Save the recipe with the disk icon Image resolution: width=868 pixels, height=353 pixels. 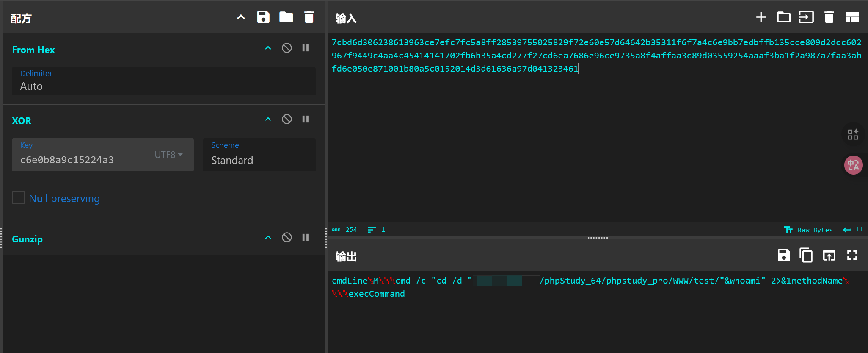coord(263,17)
